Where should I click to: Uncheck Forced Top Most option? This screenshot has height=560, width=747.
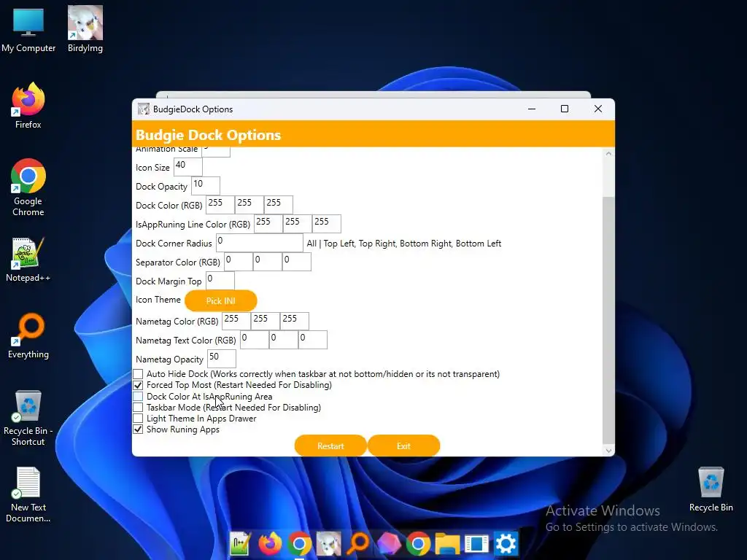[x=138, y=385]
